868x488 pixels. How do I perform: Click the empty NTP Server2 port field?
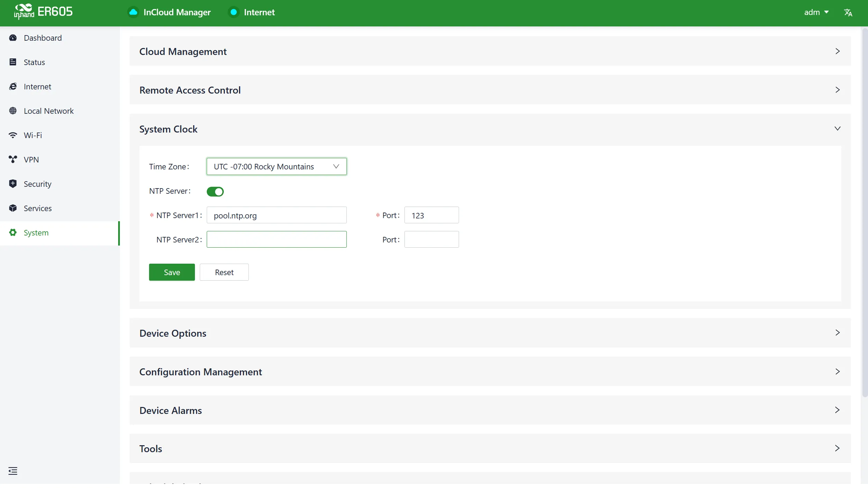tap(432, 240)
